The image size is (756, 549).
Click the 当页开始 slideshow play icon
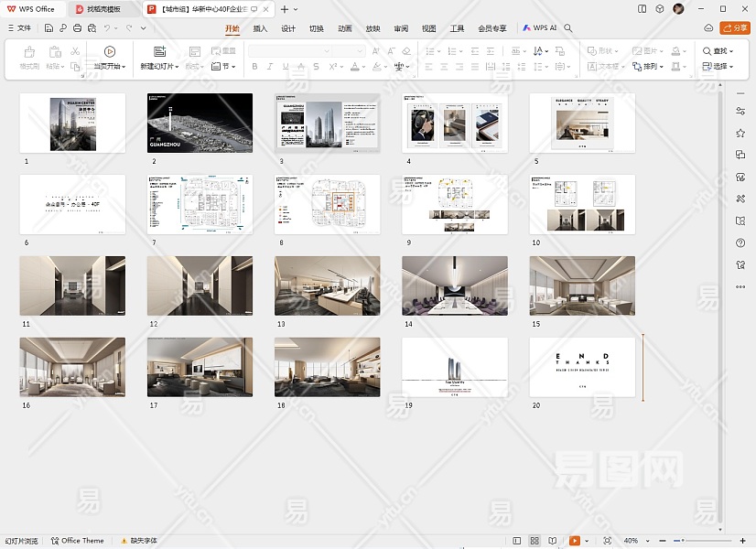point(110,51)
